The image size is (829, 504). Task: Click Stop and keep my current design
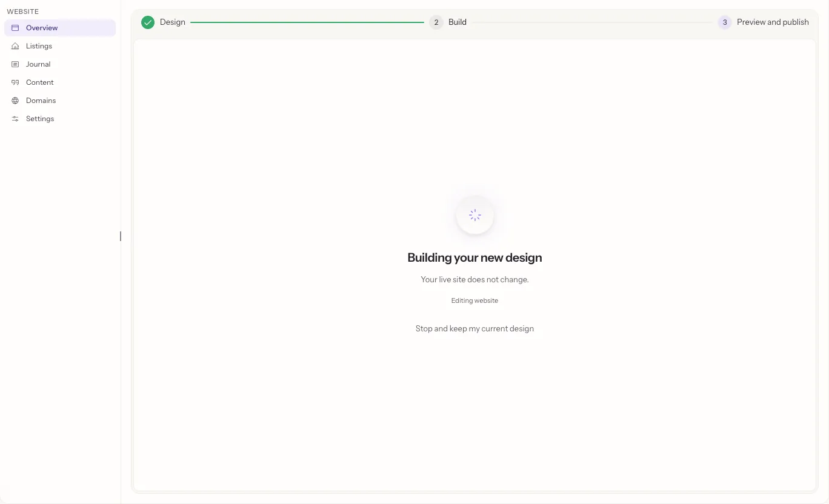(x=474, y=329)
